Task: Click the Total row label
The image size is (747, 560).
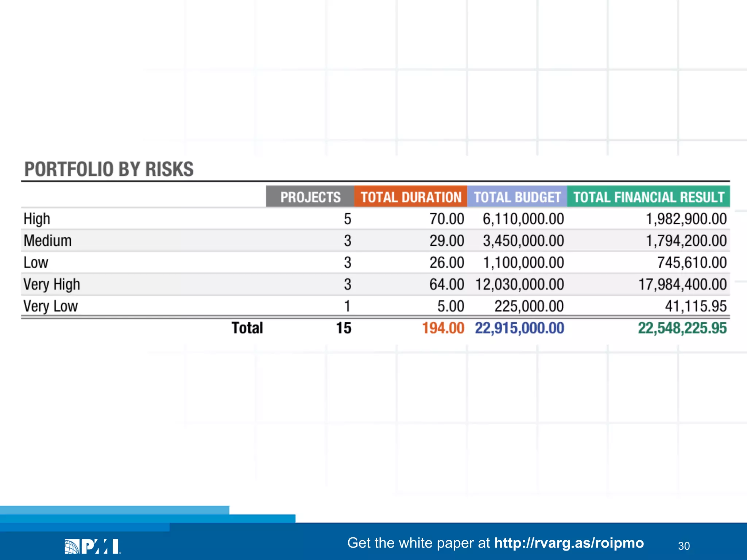Action: coord(247,328)
